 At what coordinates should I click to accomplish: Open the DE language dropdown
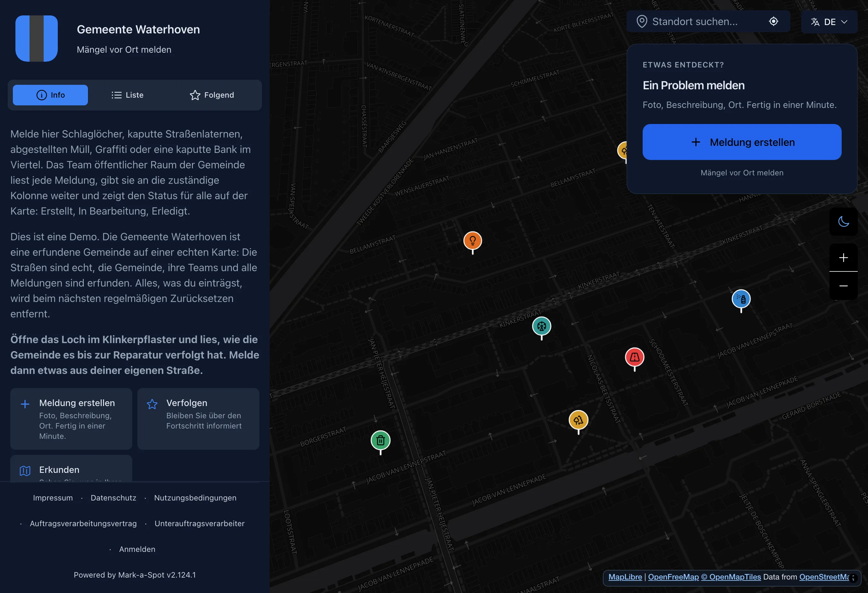tap(829, 22)
